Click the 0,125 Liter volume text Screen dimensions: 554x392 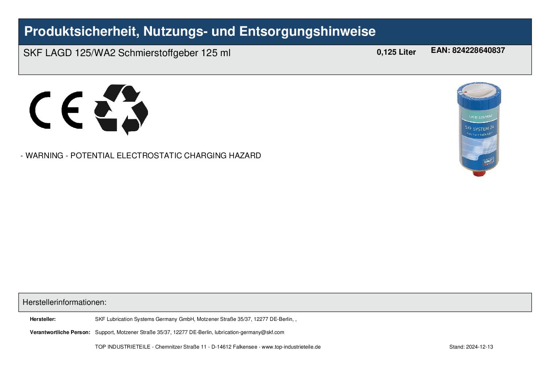click(x=396, y=52)
